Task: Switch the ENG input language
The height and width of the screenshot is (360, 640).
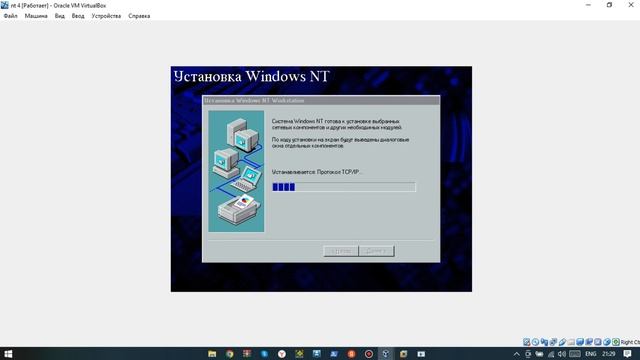Action: pyautogui.click(x=591, y=354)
